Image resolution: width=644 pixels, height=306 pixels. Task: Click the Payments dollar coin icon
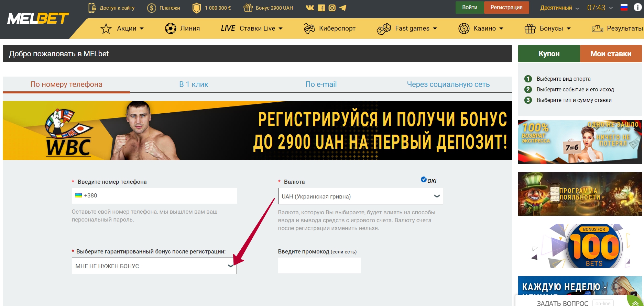point(151,8)
